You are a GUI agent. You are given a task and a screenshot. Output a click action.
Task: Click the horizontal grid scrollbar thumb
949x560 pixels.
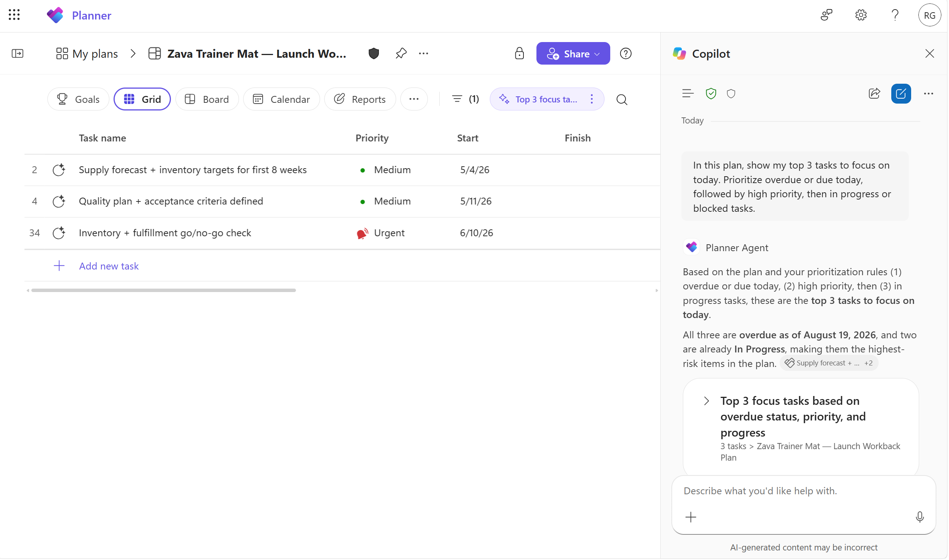tap(164, 291)
